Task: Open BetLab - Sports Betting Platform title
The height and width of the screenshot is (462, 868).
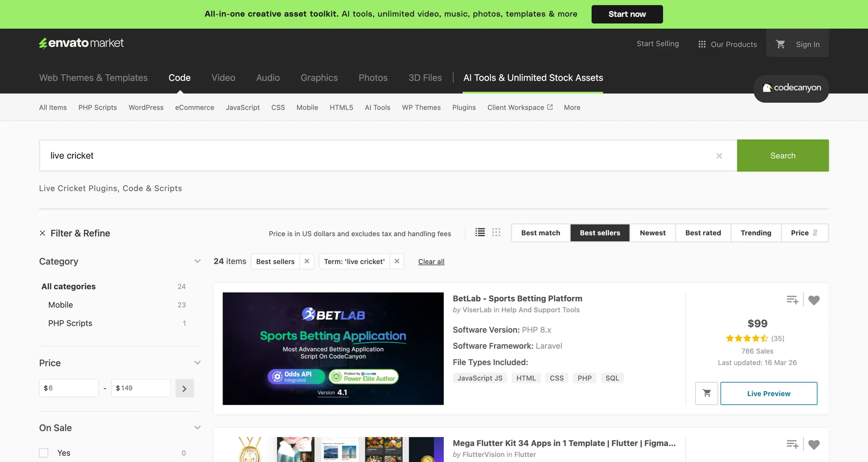Action: pos(518,299)
